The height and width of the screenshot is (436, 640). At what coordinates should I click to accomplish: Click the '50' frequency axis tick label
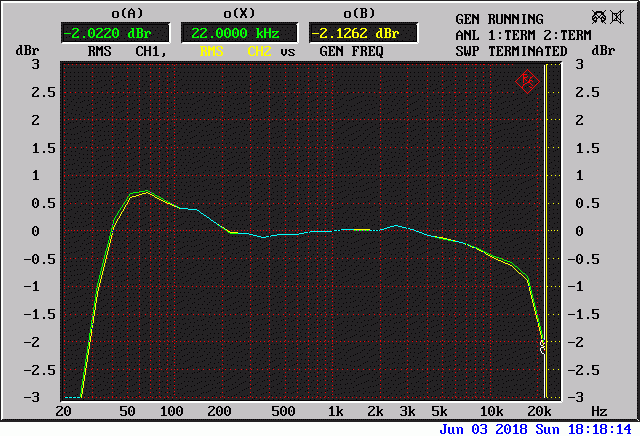(127, 411)
